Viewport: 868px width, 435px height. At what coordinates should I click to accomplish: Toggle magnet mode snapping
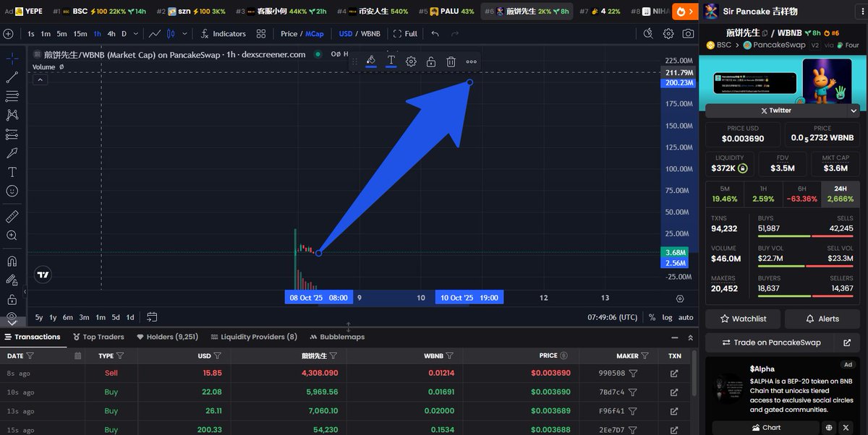click(x=12, y=262)
